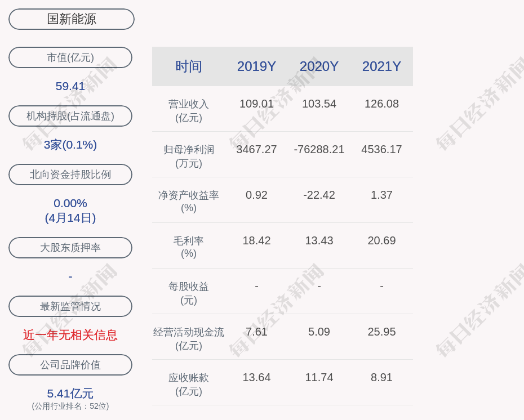Click the 国新能源 company name button
This screenshot has width=524, height=420.
72,19
